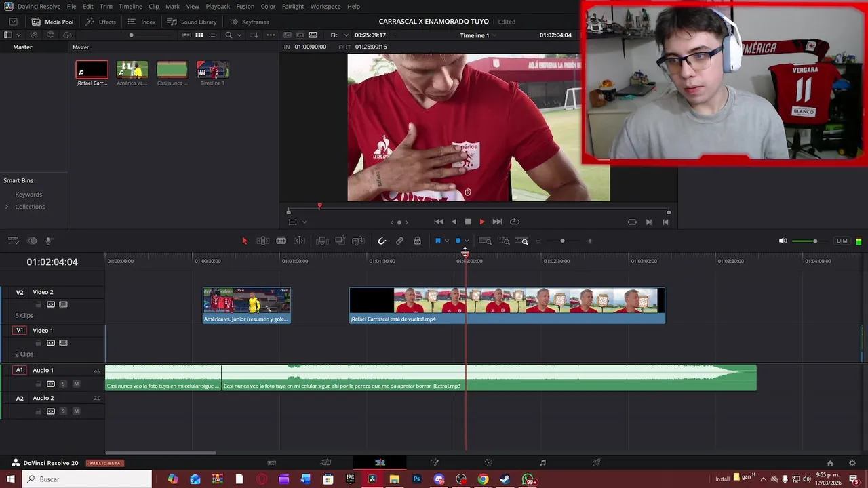This screenshot has width=868, height=488.
Task: Activate the Trim Edit Mode tool
Action: [x=263, y=241]
